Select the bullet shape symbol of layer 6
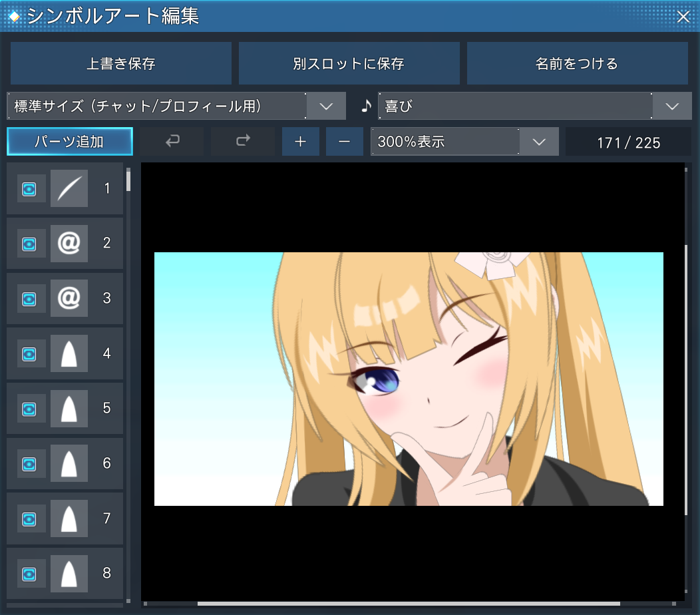The width and height of the screenshot is (700, 615). point(69,463)
